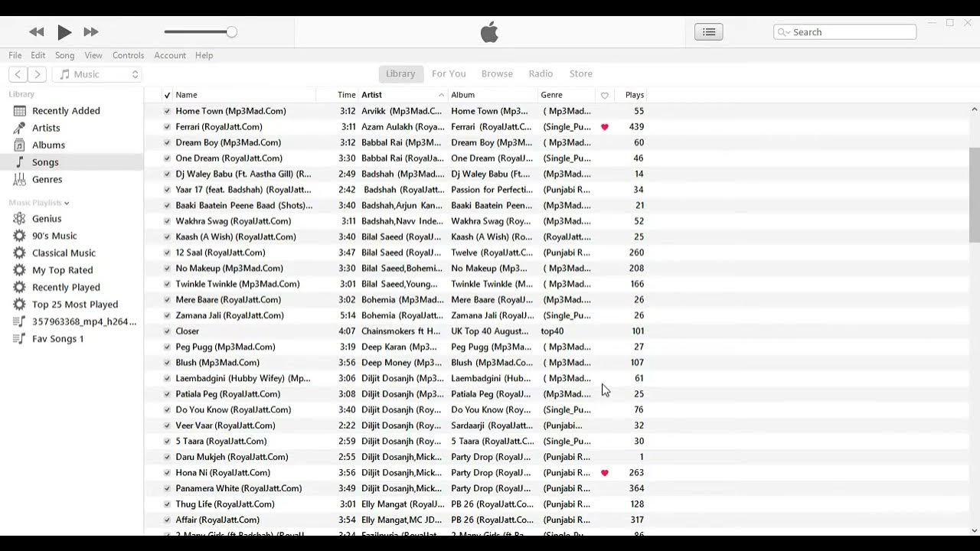Uncheck the No Makeup song checkbox
This screenshot has height=551, width=980.
167,269
